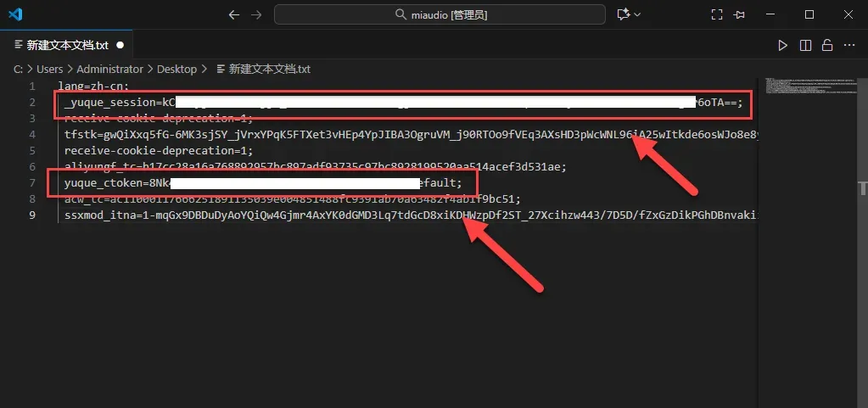Open the Administrator breadcrumb segment
Viewport: 868px width, 408px height.
[x=110, y=69]
